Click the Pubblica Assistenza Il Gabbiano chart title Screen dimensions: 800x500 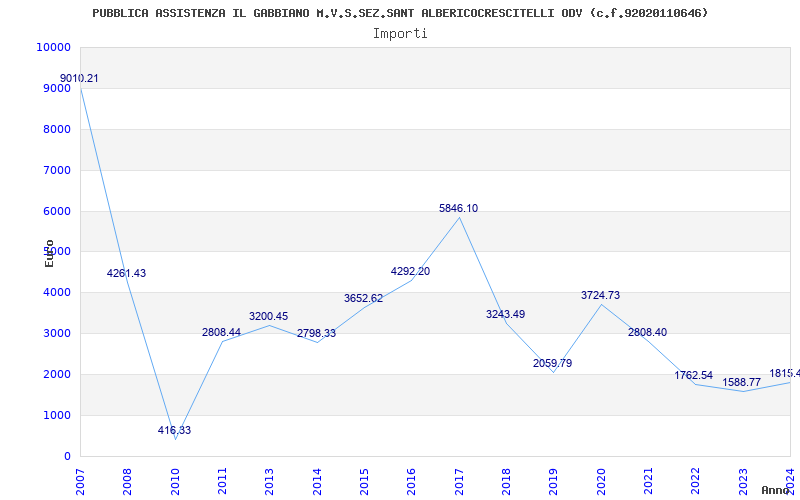coord(400,13)
